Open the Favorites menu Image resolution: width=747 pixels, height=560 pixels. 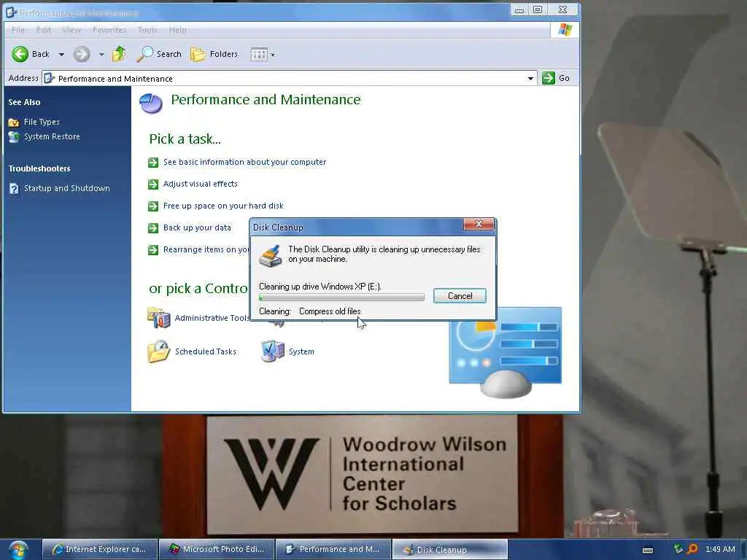[109, 30]
